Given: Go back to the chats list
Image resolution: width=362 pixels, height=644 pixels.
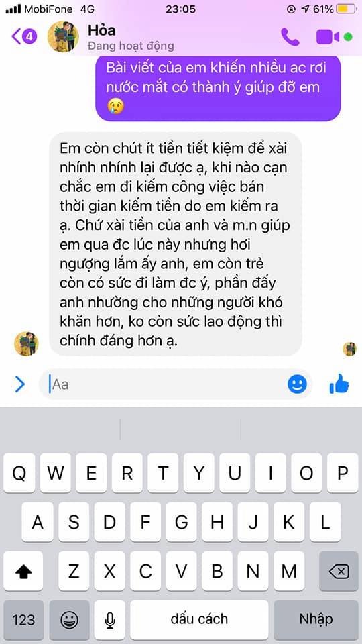Looking at the screenshot, I should click(24, 36).
